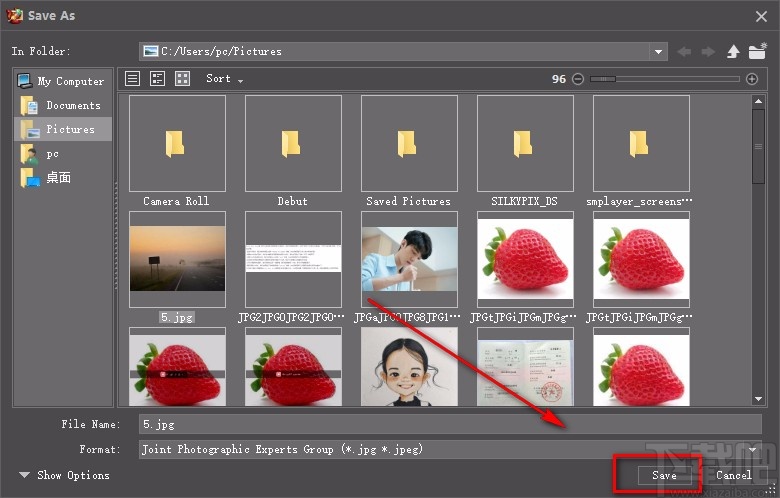The width and height of the screenshot is (780, 498).
Task: Create a new folder
Action: (x=757, y=51)
